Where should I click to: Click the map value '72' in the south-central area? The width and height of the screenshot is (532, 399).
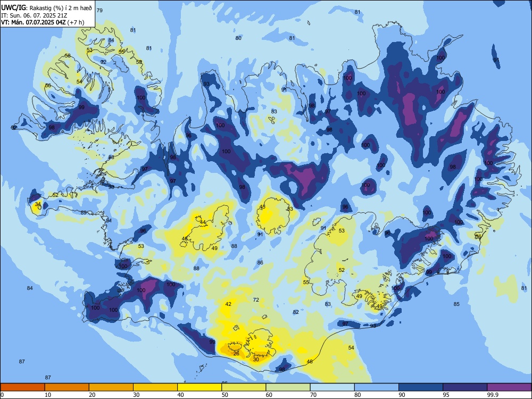256,300
